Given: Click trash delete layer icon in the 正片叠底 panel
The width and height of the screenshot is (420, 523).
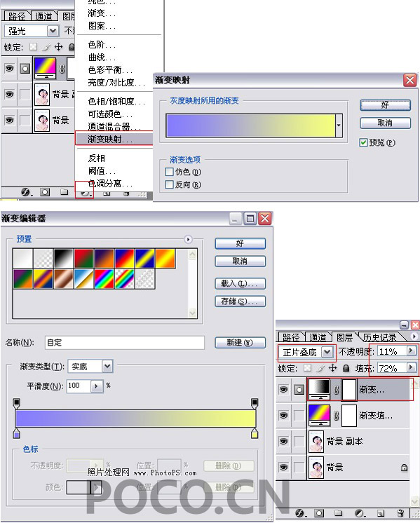Looking at the screenshot, I should 400,513.
